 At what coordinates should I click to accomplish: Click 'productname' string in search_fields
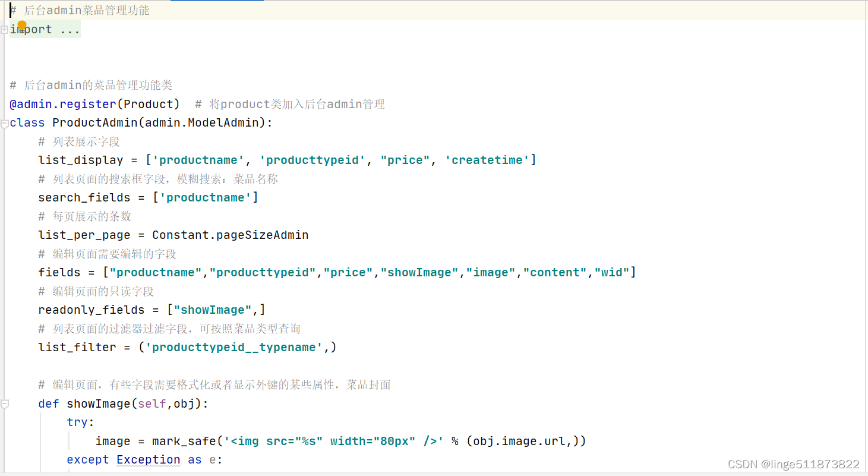[x=206, y=197]
